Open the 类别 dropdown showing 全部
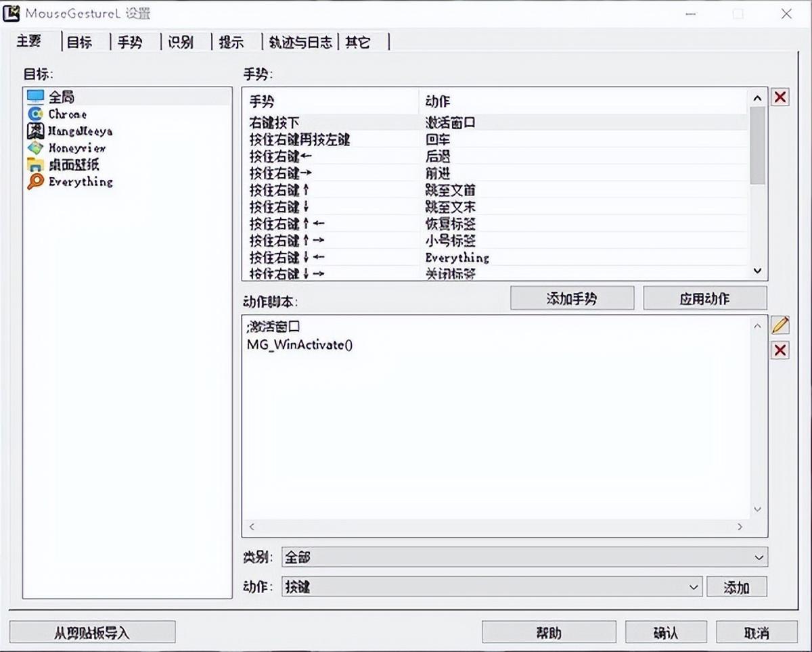 pyautogui.click(x=524, y=557)
